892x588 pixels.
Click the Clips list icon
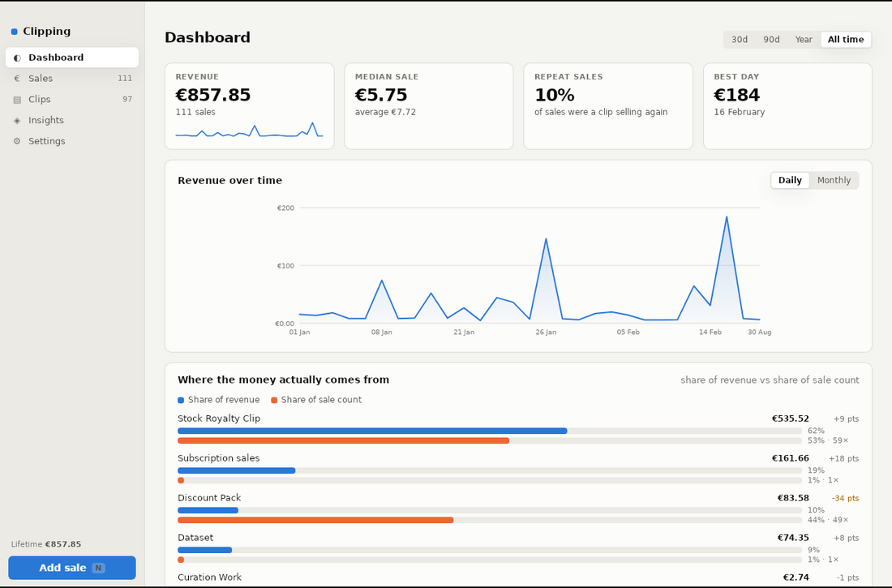[x=17, y=100]
